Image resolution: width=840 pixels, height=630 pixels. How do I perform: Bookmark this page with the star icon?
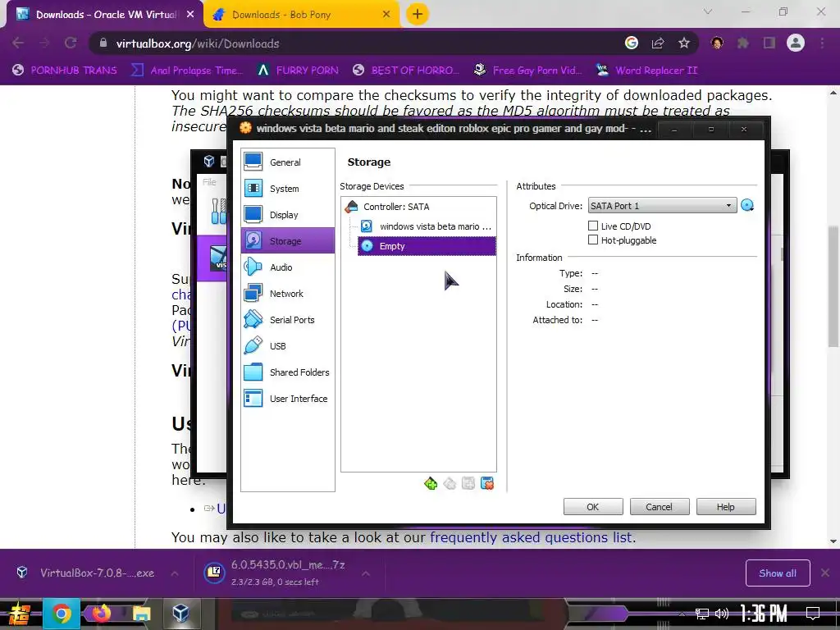684,43
